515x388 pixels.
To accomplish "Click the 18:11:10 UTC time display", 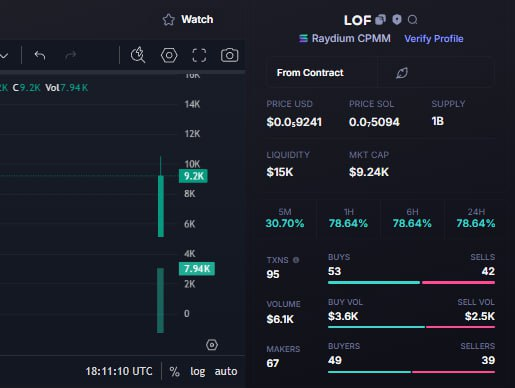I will [x=119, y=371].
